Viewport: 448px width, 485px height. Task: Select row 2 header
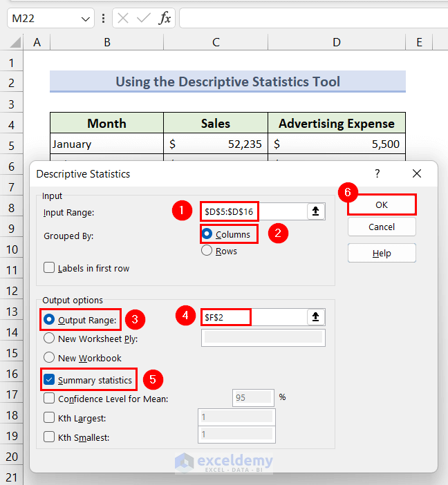point(12,83)
